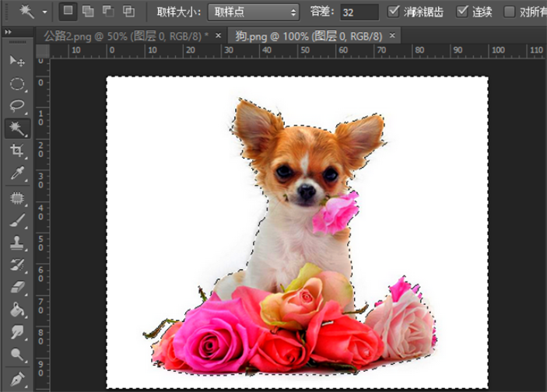This screenshot has width=547, height=392.
Task: Toggle the 连续 contiguous checkbox
Action: [x=462, y=12]
